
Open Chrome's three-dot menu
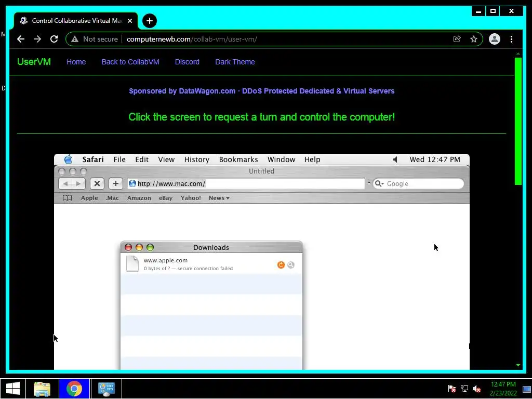(x=511, y=39)
